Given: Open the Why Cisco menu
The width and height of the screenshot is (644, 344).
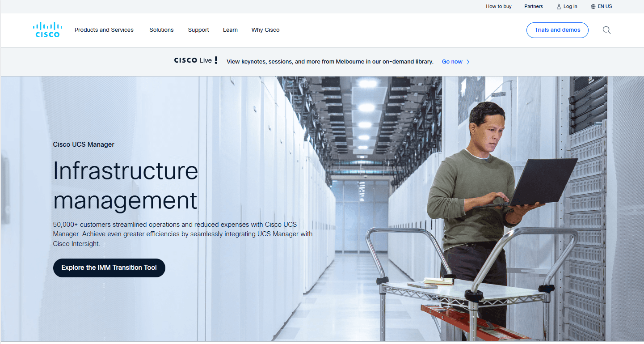Looking at the screenshot, I should [x=265, y=30].
